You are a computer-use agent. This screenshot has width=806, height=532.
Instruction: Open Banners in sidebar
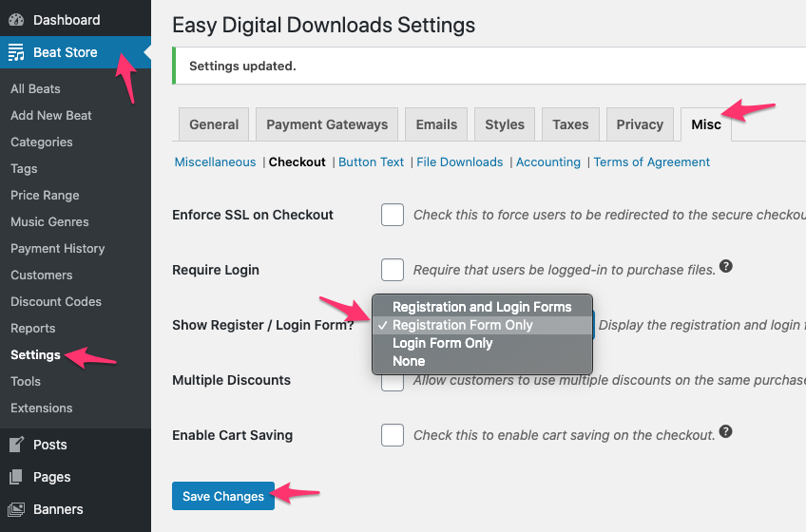pyautogui.click(x=76, y=509)
